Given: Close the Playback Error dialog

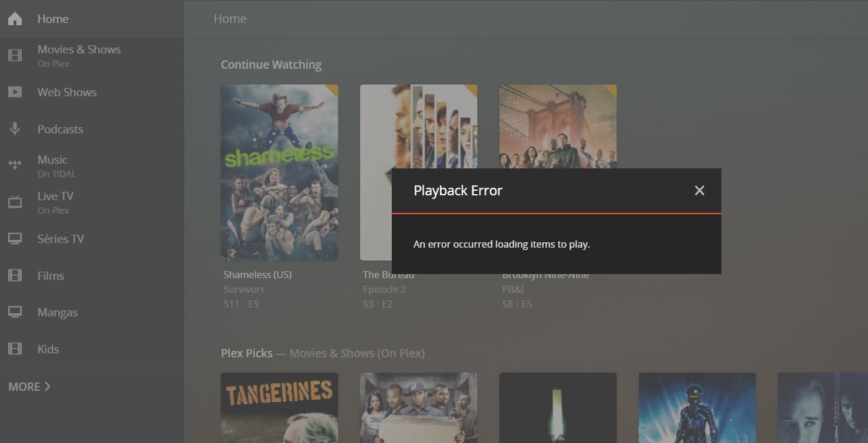Looking at the screenshot, I should 699,191.
